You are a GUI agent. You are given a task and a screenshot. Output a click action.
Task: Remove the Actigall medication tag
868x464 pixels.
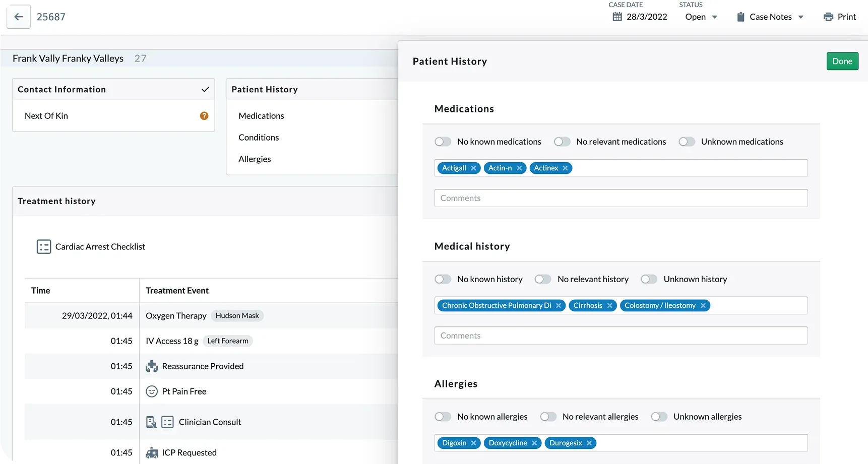[x=473, y=168]
